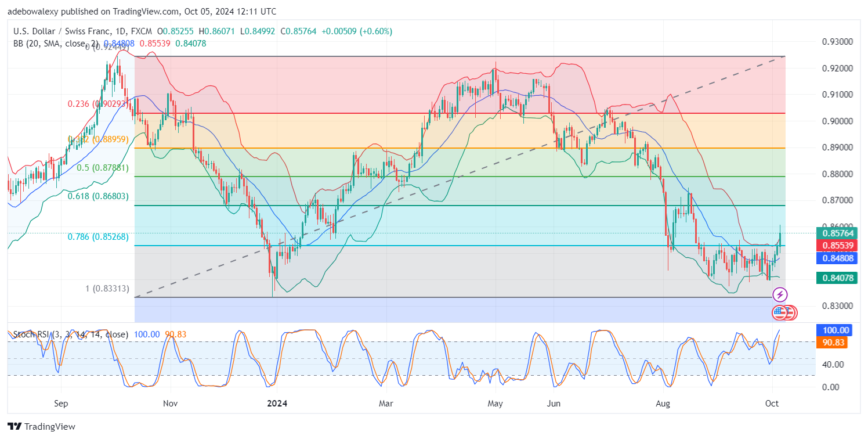Click the 0.89000 price axis label
Image resolution: width=868 pixels, height=439 pixels.
[x=838, y=147]
